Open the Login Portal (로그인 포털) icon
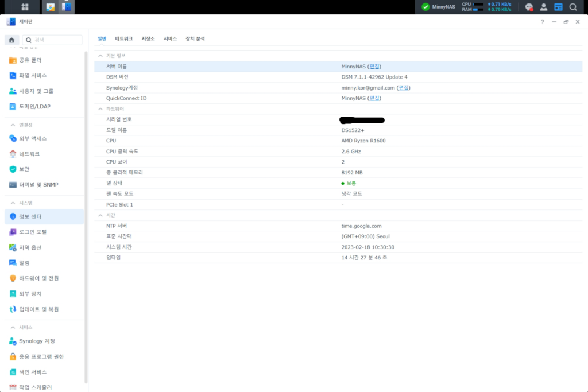Image resolution: width=588 pixels, height=392 pixels. coord(13,232)
